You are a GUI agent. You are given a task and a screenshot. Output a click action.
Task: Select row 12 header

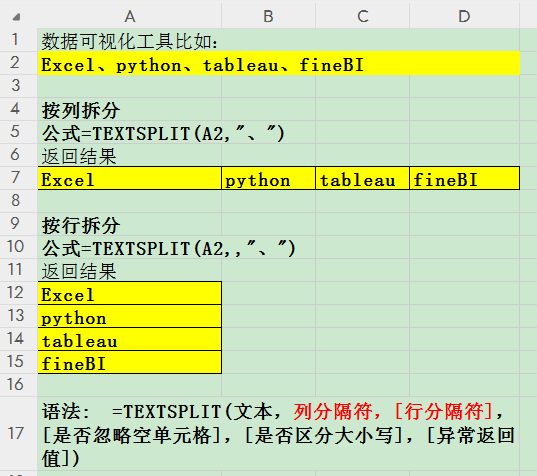[18, 293]
